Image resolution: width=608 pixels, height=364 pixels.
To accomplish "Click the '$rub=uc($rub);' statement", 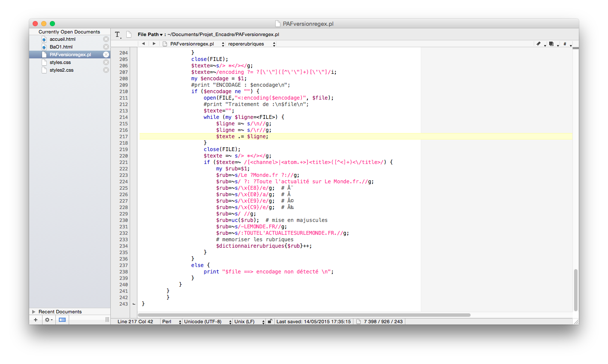I will [x=237, y=220].
